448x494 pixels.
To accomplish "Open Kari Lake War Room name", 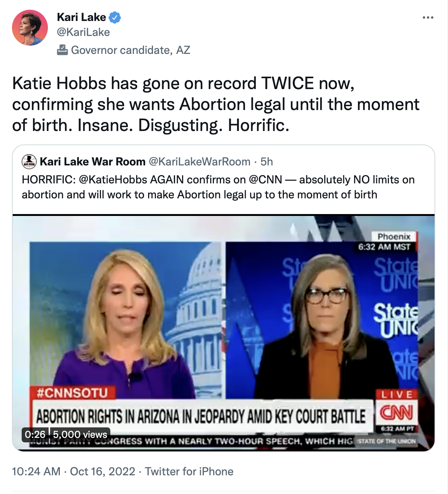I will point(92,162).
